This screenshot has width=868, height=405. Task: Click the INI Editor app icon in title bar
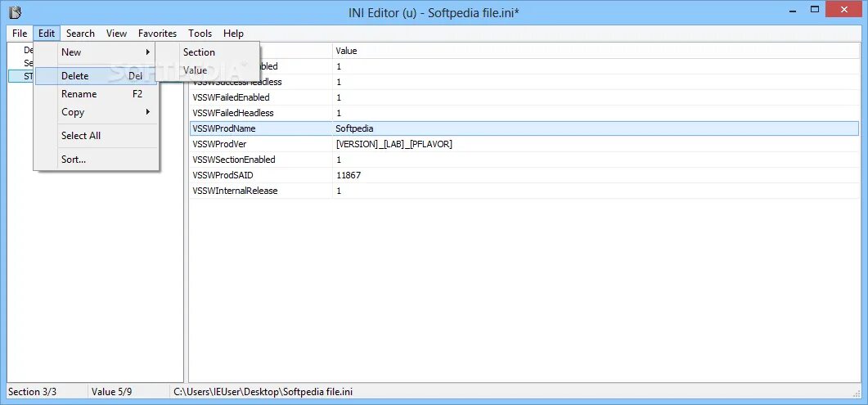(15, 11)
